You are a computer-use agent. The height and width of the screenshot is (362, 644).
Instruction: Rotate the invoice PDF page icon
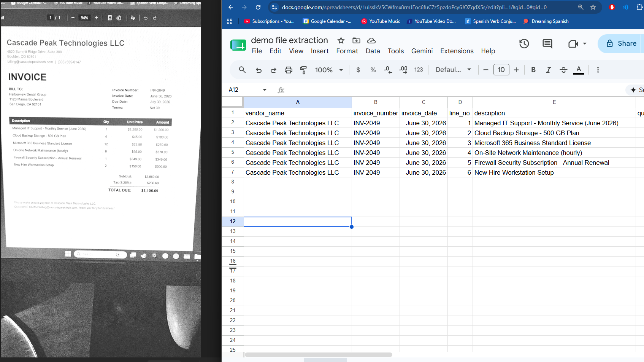119,18
